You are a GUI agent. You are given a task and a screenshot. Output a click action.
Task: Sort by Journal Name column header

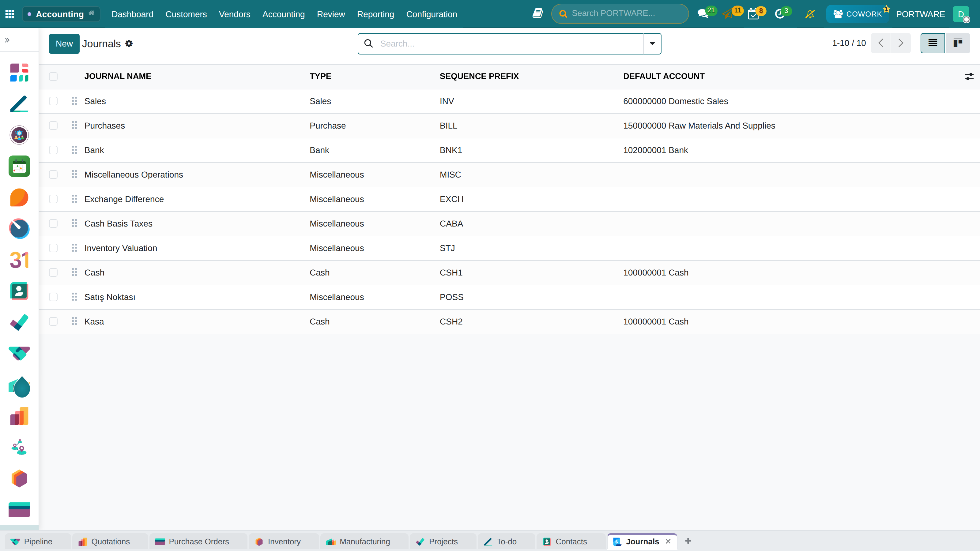pos(118,77)
